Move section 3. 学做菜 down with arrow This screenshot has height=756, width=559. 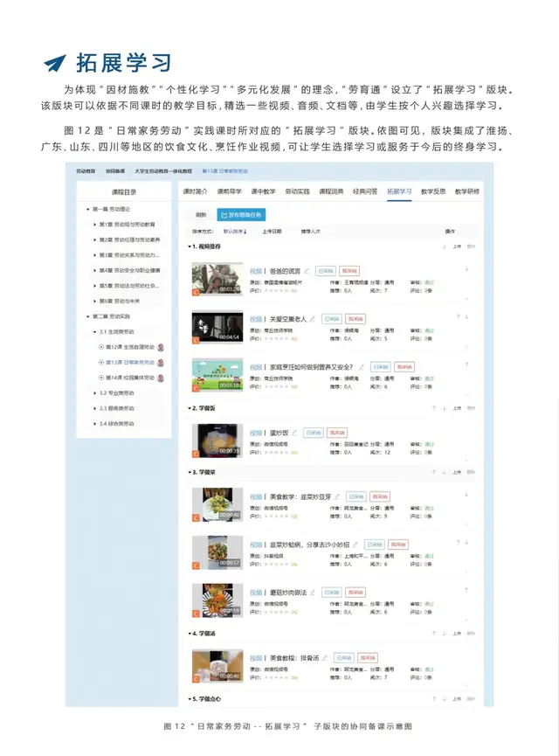(x=444, y=472)
